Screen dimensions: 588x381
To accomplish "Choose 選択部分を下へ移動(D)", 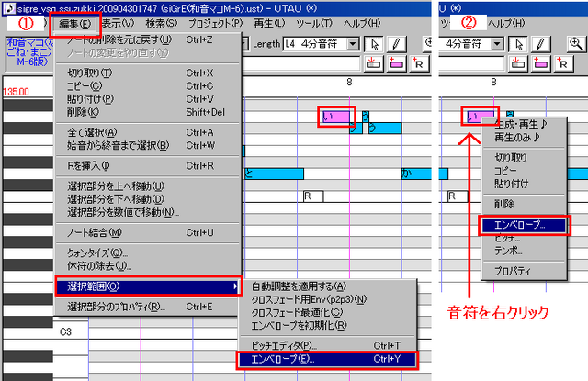I will (148, 199).
